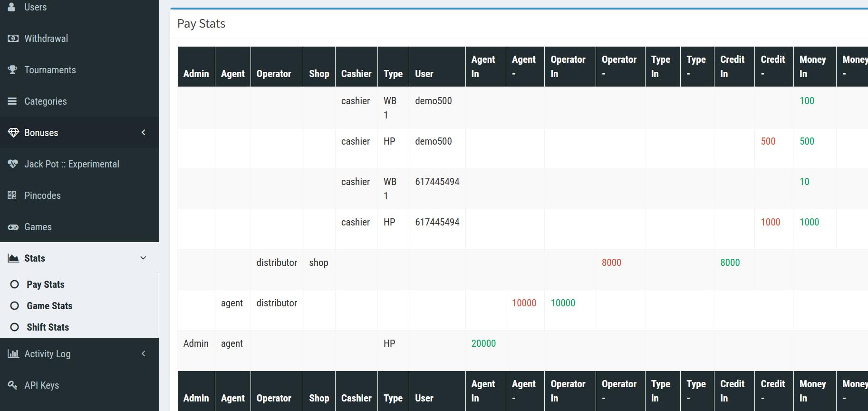Open the Withdrawal page
This screenshot has height=411, width=868.
(79, 39)
